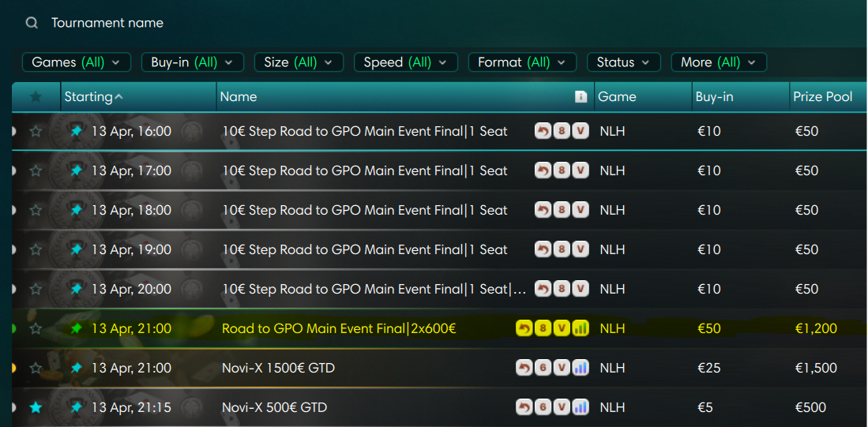Open the Games filter dropdown
This screenshot has width=868, height=427.
click(x=76, y=62)
